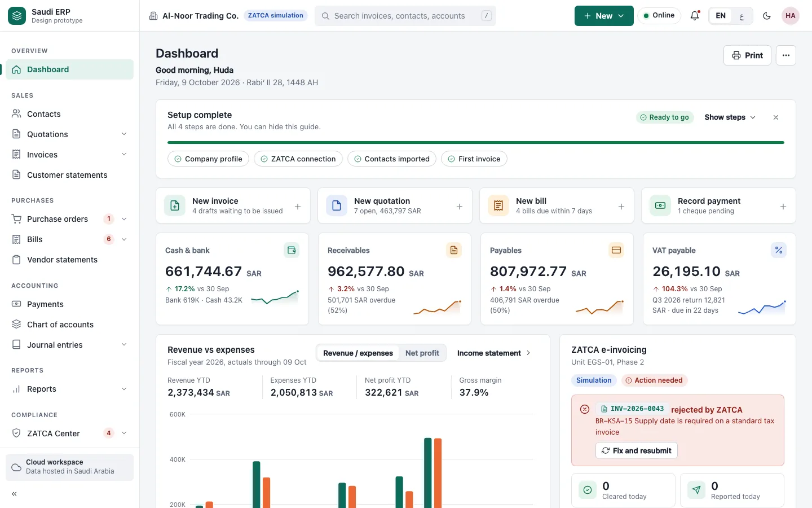Click the ZATCA connection step chip

[298, 159]
